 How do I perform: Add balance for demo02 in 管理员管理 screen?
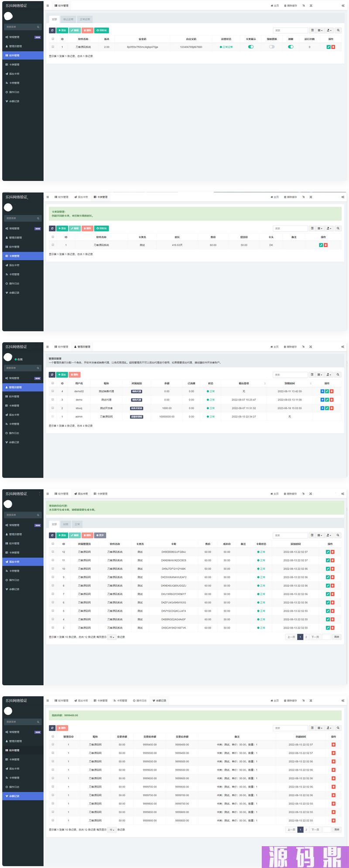click(x=322, y=391)
